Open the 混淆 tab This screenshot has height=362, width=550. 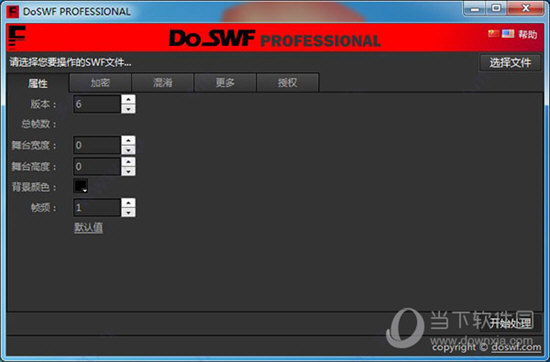click(163, 83)
